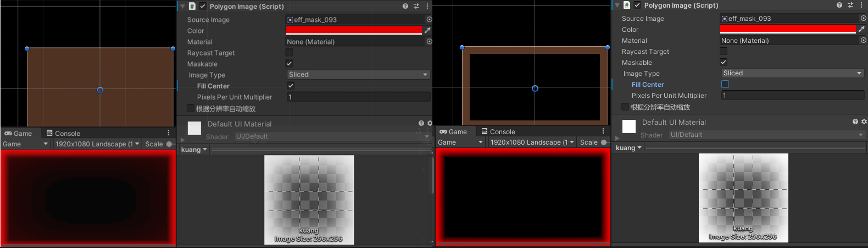Image resolution: width=868 pixels, height=248 pixels.
Task: Enable Raycast Target in the left inspector
Action: tap(289, 53)
